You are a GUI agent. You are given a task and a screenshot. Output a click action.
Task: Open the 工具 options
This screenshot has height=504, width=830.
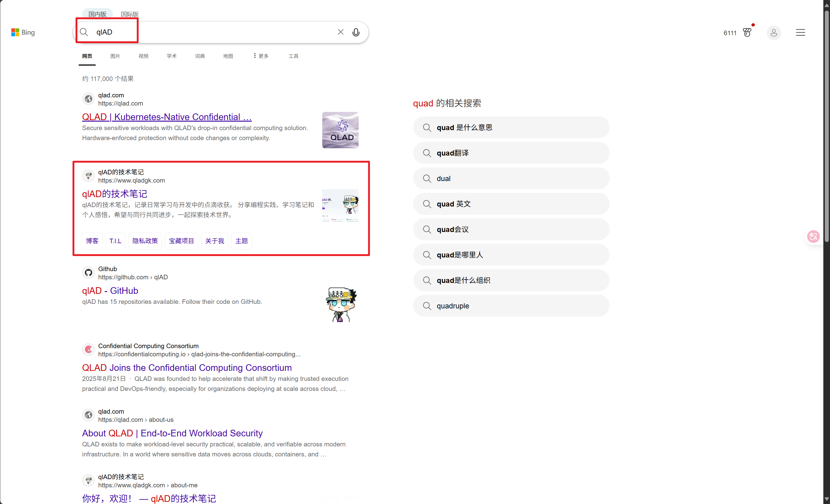pos(293,56)
